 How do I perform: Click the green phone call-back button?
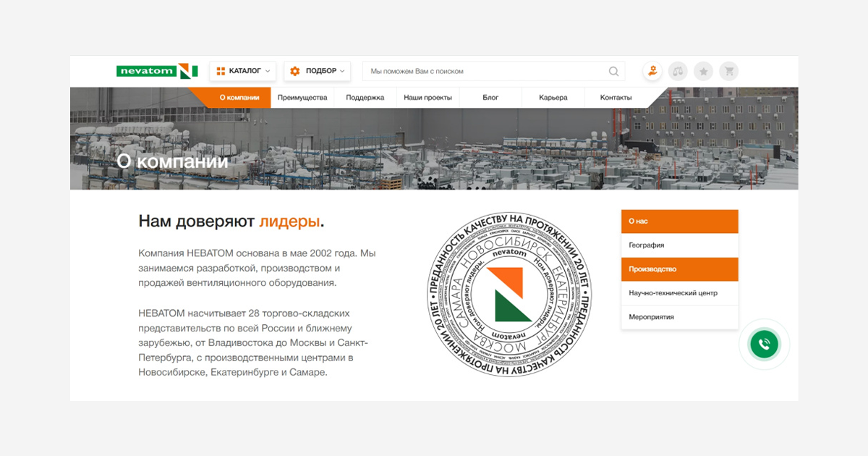[x=764, y=345]
